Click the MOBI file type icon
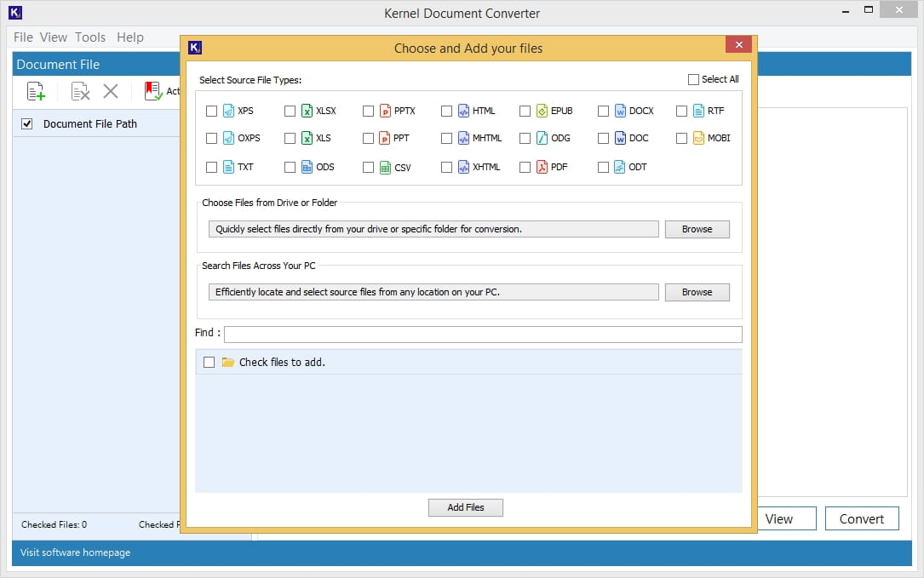The image size is (924, 578). click(699, 138)
